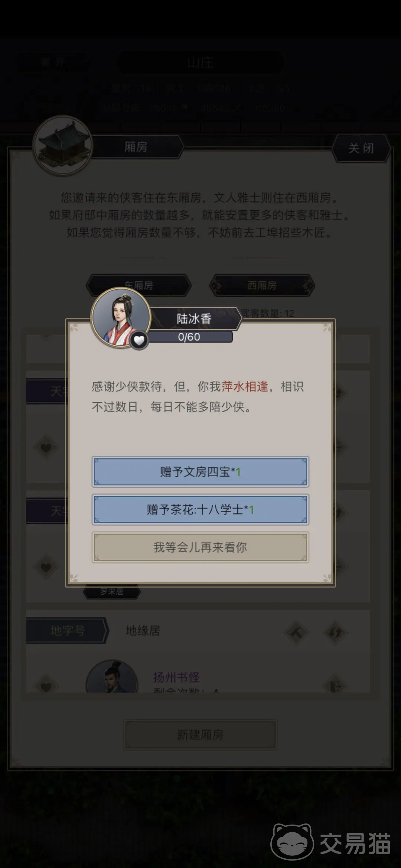Click the 关闭 close button

361,149
